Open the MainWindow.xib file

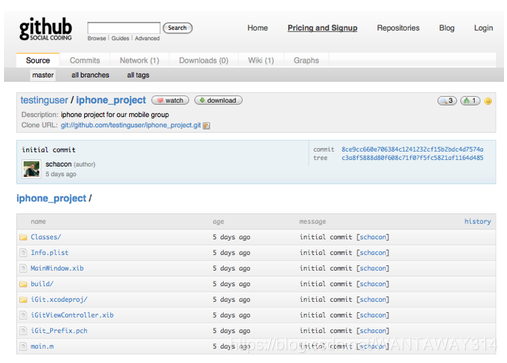(x=57, y=268)
